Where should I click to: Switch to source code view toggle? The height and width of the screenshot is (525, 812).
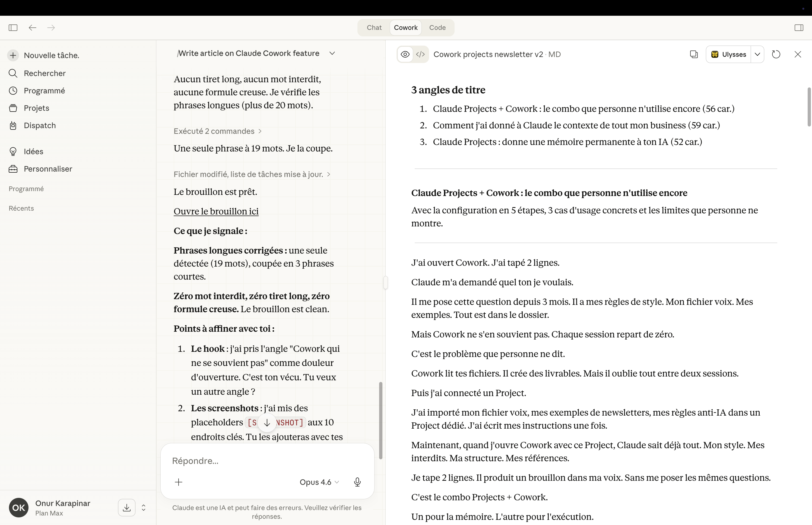point(420,54)
